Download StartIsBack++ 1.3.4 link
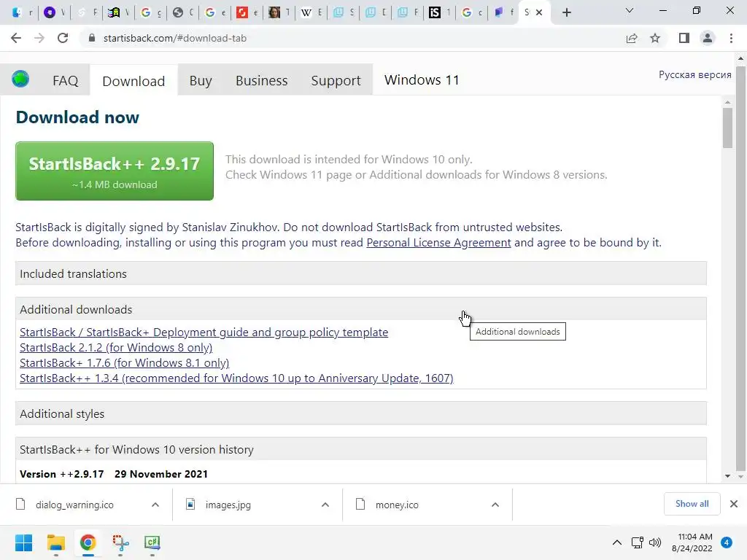The width and height of the screenshot is (747, 560). [x=236, y=378]
